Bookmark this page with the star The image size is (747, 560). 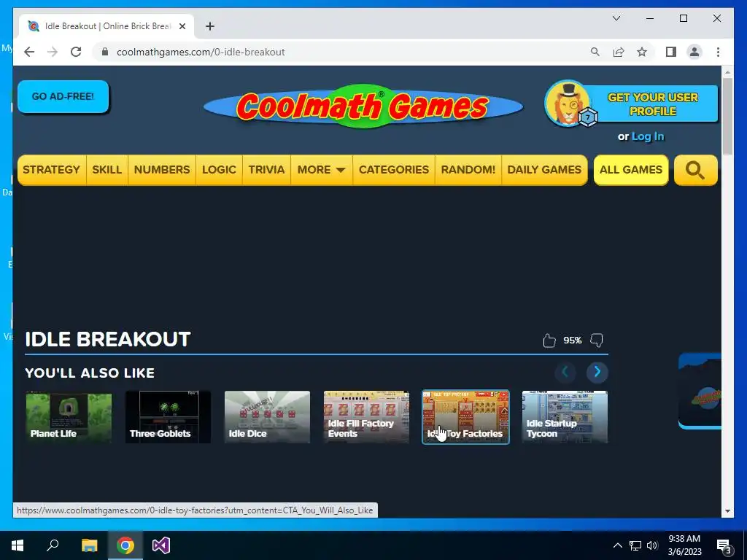(x=642, y=52)
